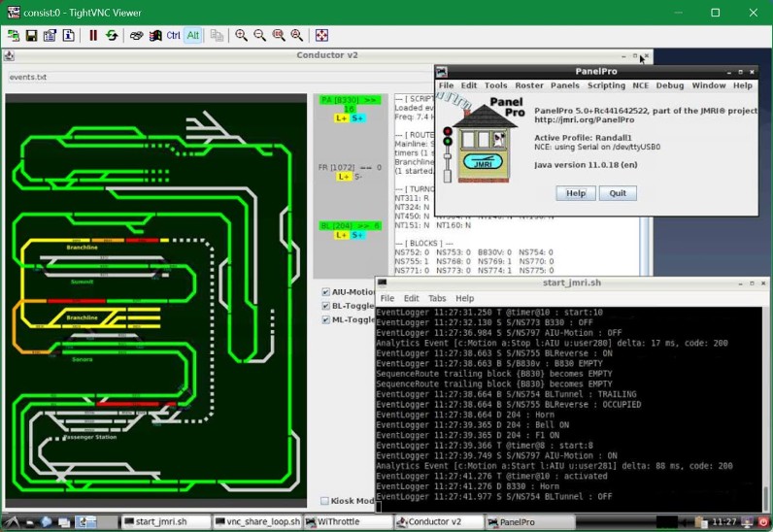Switch the VNC viewer to full screen
The height and width of the screenshot is (532, 773).
pyautogui.click(x=321, y=36)
